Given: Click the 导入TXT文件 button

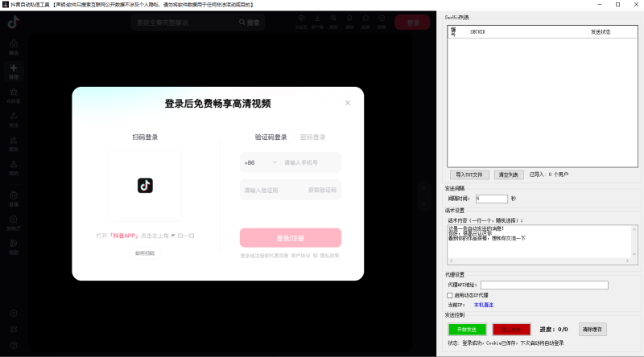Looking at the screenshot, I should click(x=469, y=174).
